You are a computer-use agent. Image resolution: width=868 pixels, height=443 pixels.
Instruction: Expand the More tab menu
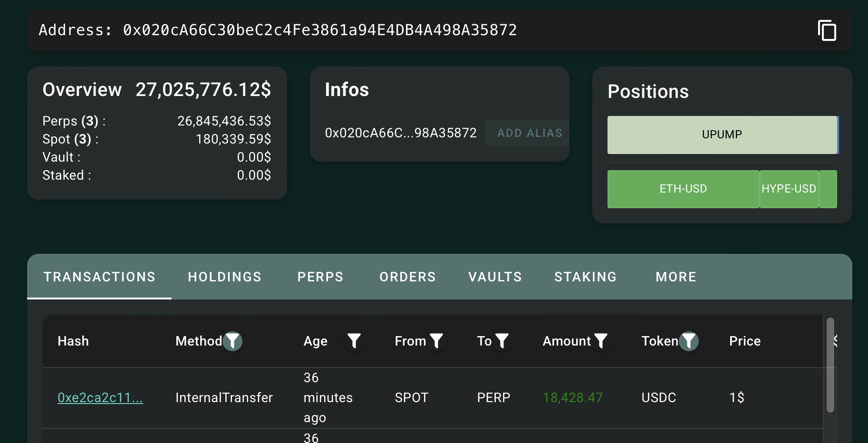[x=675, y=277]
